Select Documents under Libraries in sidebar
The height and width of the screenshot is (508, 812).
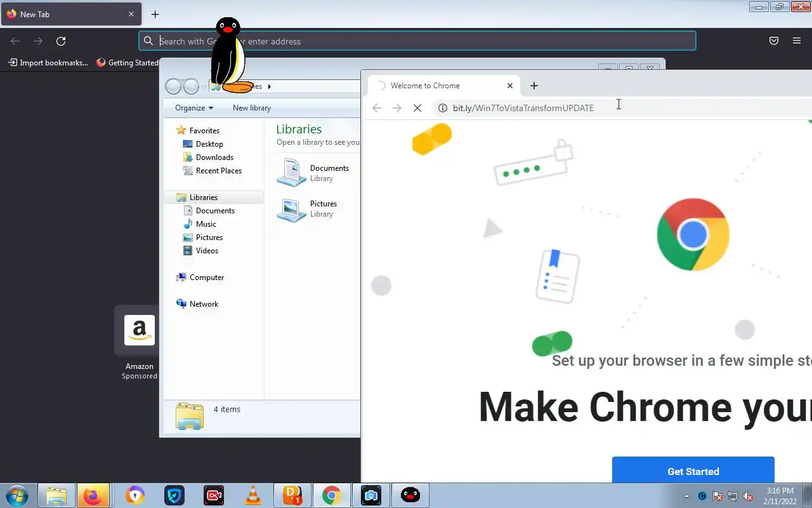coord(215,210)
